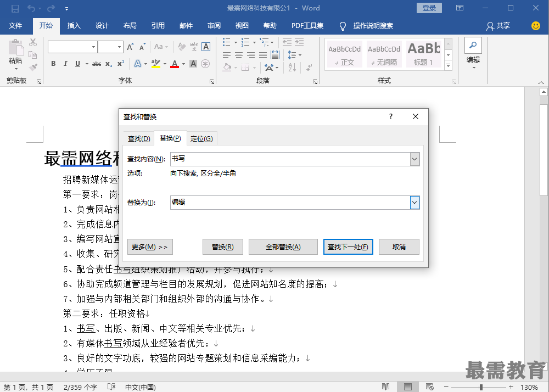The height and width of the screenshot is (392, 549).
Task: Align text left
Action: point(227,55)
